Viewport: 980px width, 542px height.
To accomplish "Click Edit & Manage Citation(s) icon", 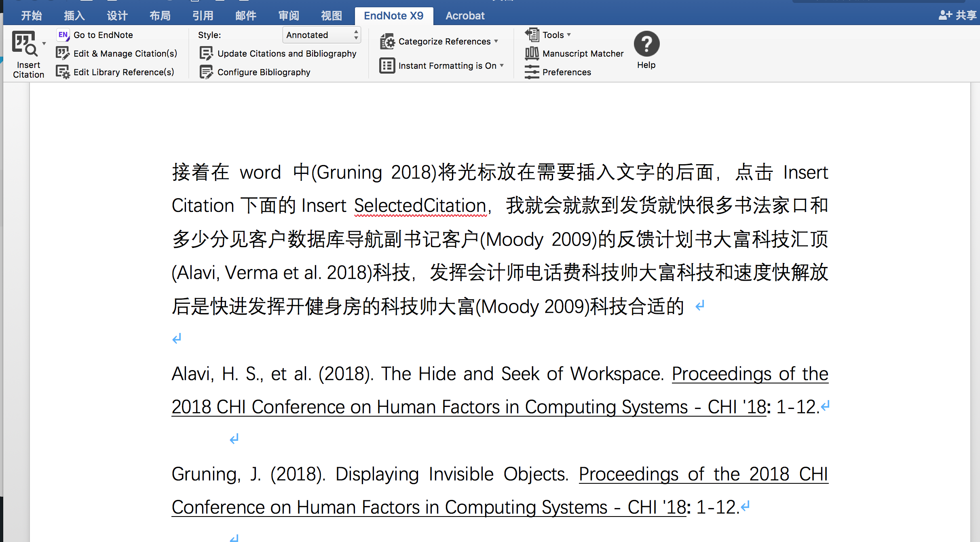I will [63, 53].
